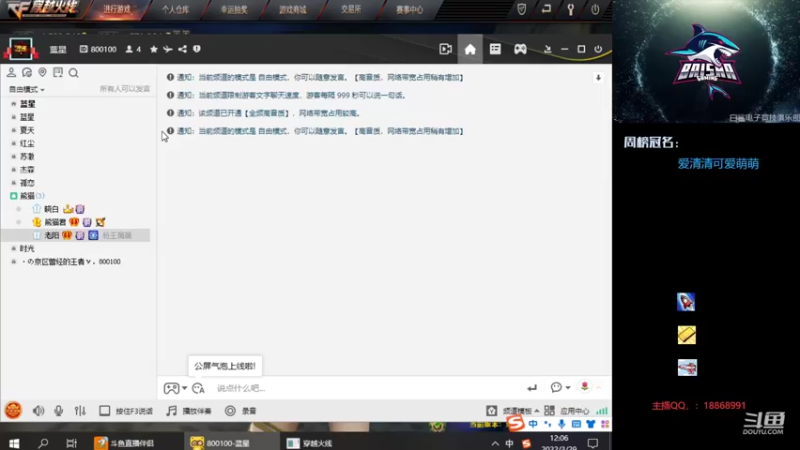Select the 红尘 sub-channel
Screen dimensions: 800x450
coord(27,143)
